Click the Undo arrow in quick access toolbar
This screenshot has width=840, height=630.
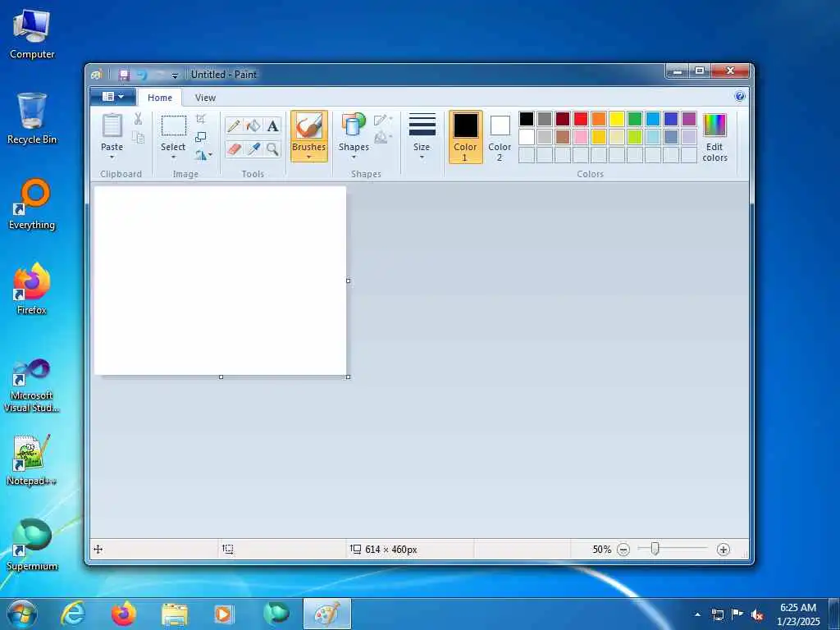pos(142,75)
